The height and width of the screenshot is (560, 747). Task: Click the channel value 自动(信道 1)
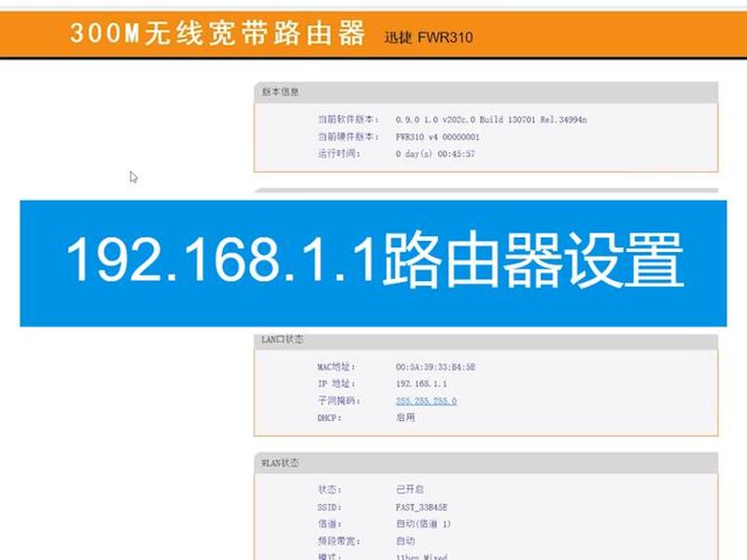click(x=423, y=524)
